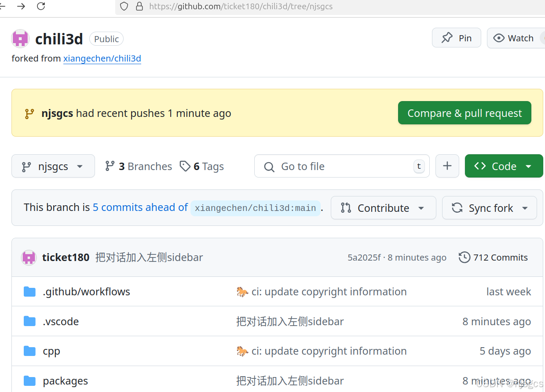Open the Sync fork dropdown
This screenshot has width=545, height=392.
point(489,207)
